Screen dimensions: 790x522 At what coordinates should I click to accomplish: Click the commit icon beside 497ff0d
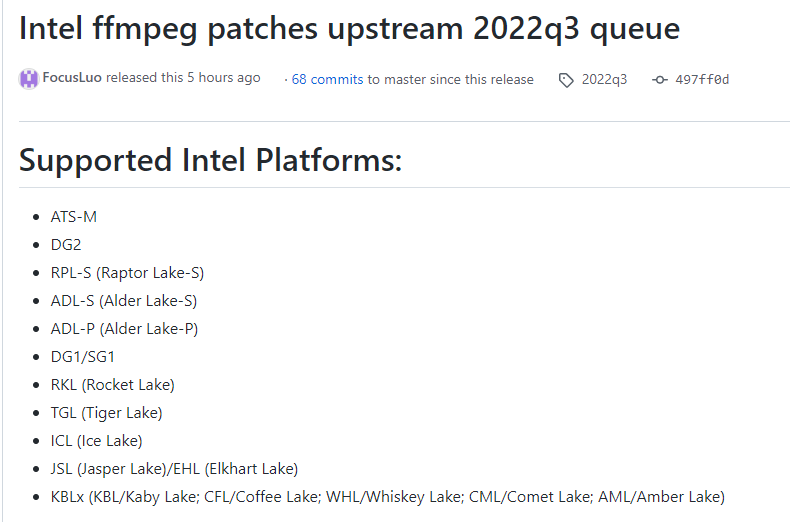point(660,80)
